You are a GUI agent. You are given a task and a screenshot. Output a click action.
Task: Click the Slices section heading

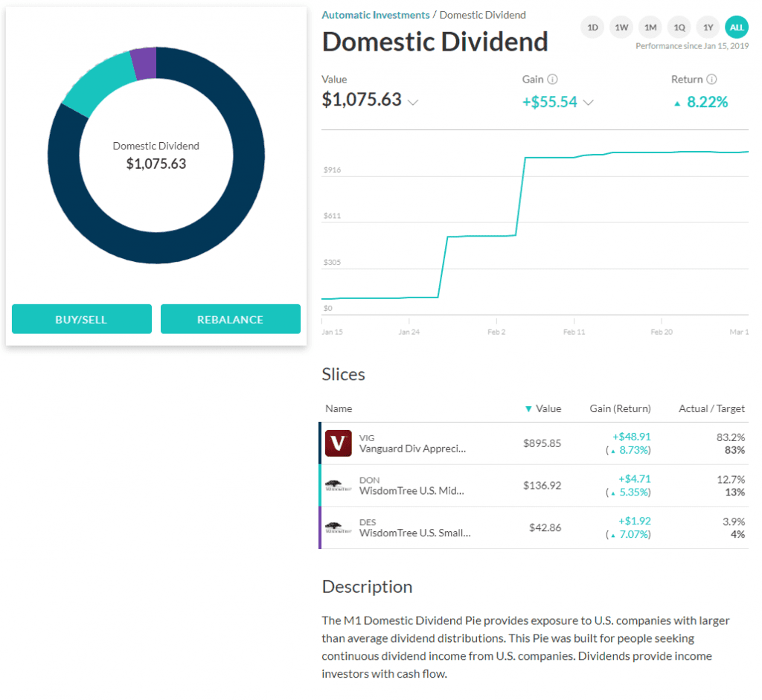[x=343, y=374]
